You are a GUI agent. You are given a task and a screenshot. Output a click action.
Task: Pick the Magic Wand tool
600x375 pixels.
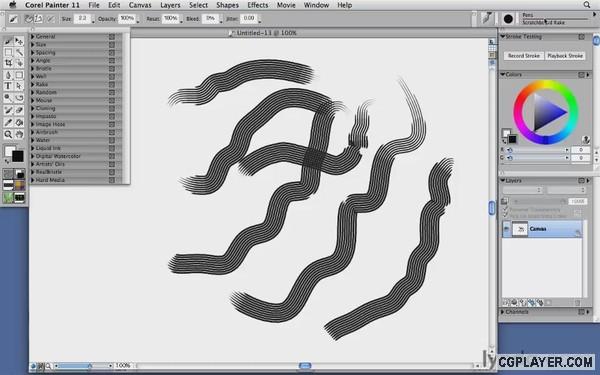tap(19, 52)
